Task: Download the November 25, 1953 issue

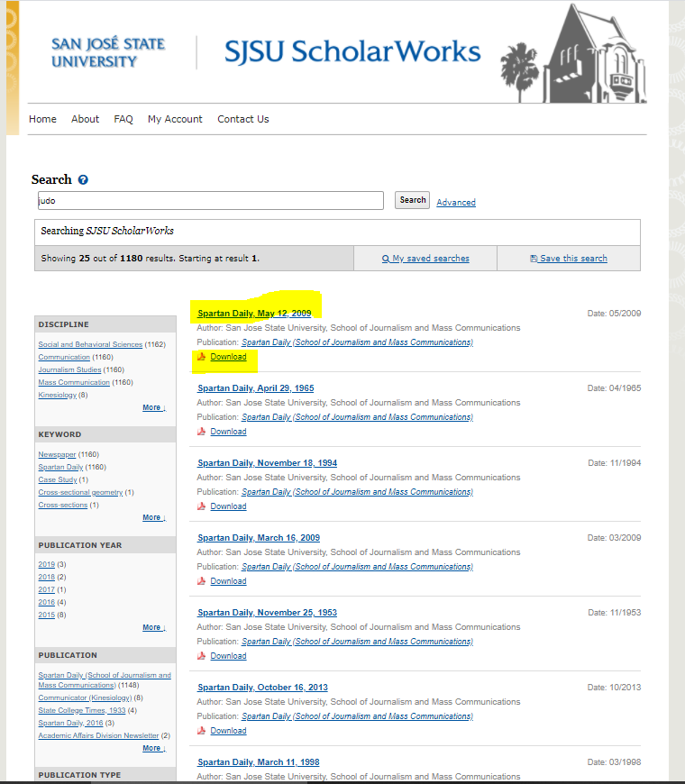Action: [229, 655]
